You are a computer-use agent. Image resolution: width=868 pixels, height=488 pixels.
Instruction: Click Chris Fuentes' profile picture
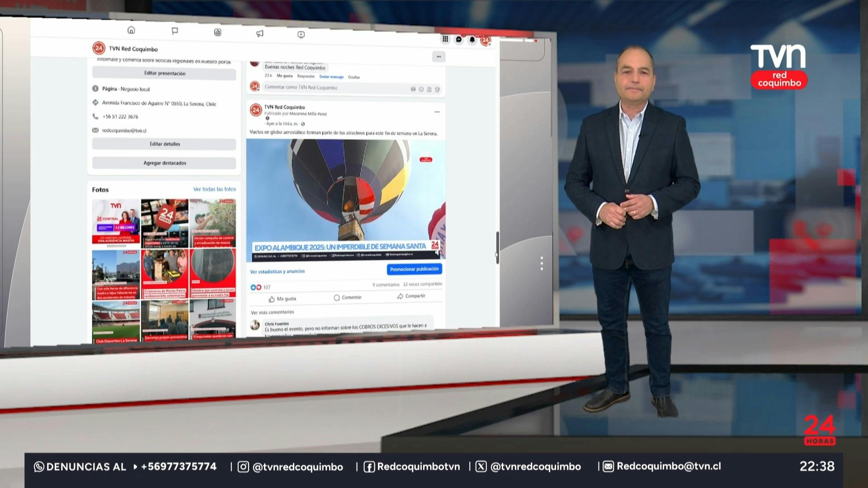click(x=255, y=325)
